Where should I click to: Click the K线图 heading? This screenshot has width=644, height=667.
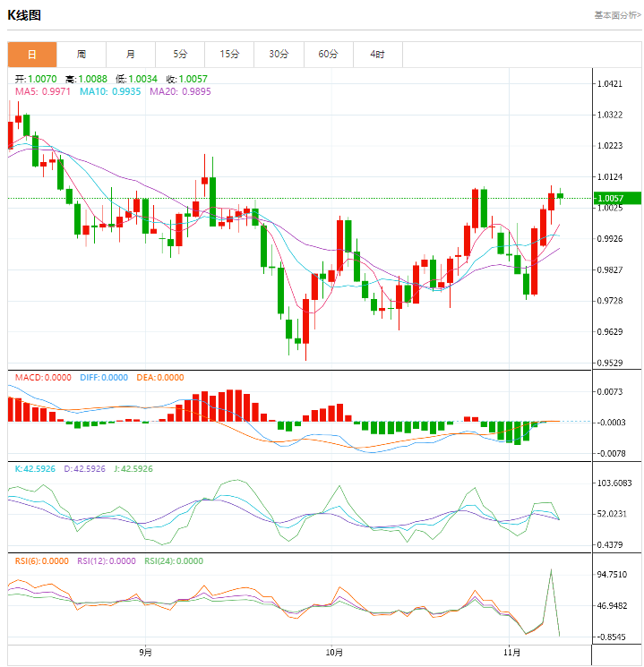[x=24, y=15]
